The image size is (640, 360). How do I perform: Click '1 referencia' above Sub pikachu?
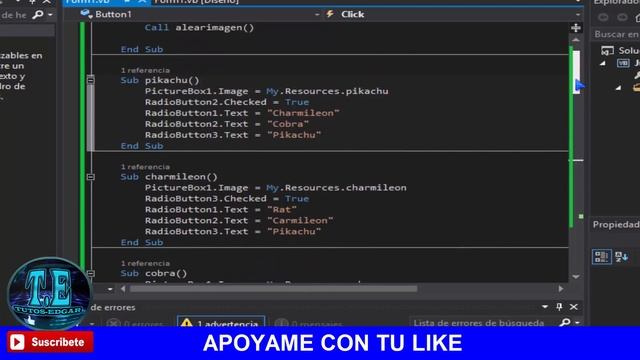click(145, 70)
